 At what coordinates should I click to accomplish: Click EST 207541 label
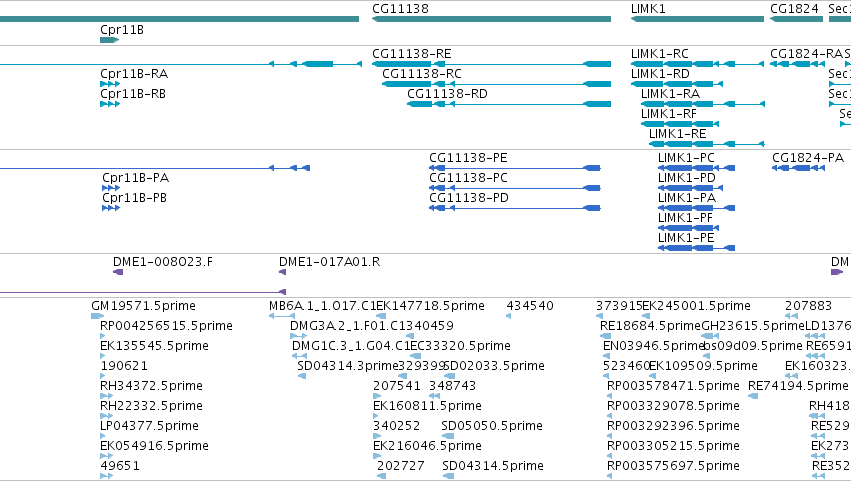tap(397, 387)
